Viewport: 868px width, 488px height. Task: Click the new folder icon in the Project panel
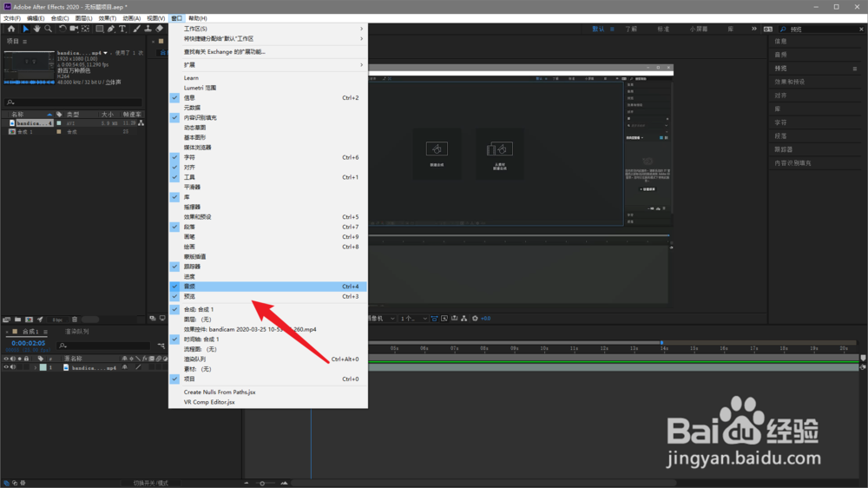17,320
